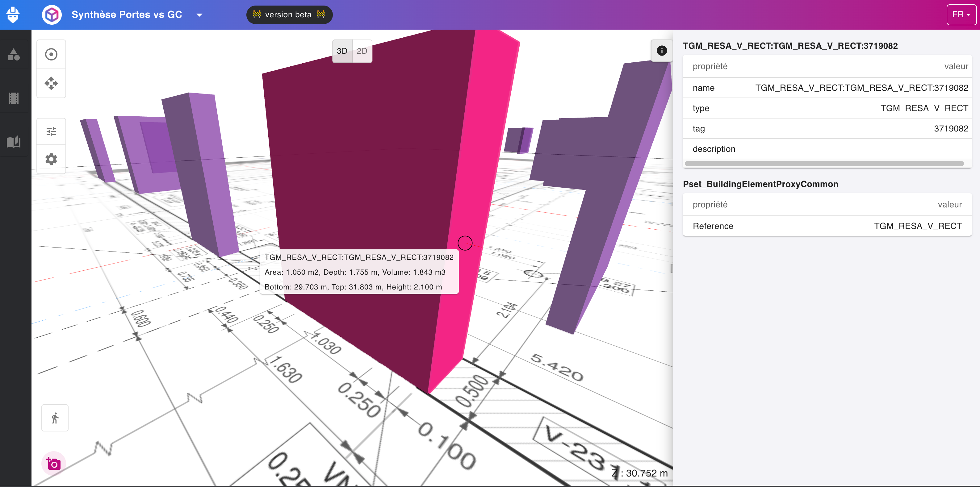Click the hard-hat app logo icon
Image resolution: width=980 pixels, height=487 pixels.
(13, 15)
